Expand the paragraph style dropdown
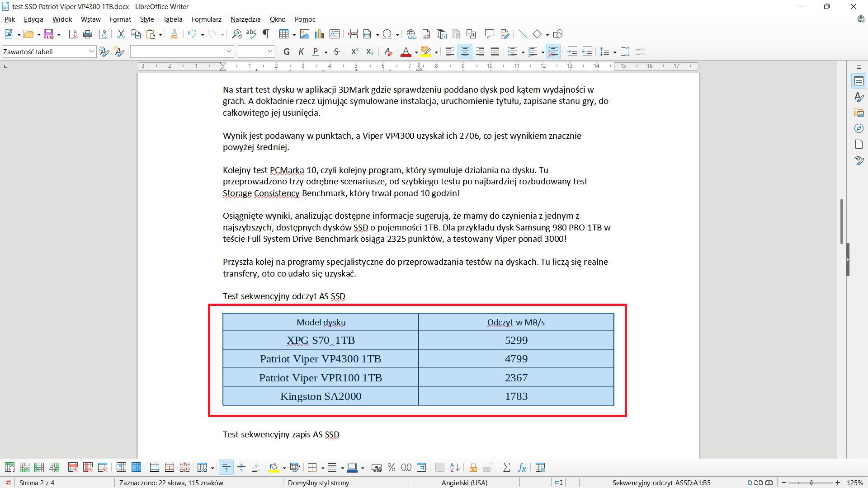Screen dimensions: 868x488 [91, 52]
